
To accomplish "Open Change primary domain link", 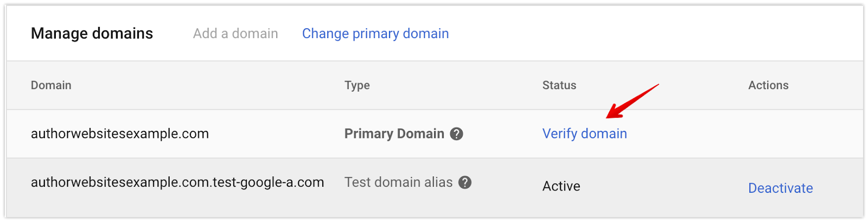I will [x=375, y=34].
